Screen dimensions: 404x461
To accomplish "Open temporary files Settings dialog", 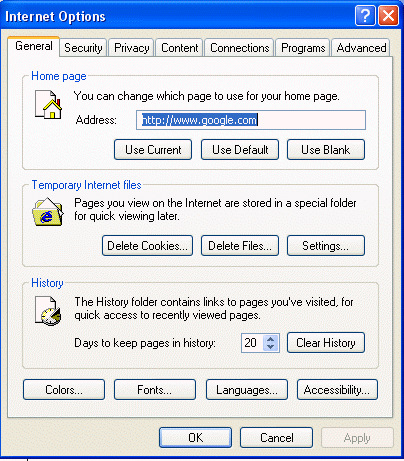I will pyautogui.click(x=326, y=246).
